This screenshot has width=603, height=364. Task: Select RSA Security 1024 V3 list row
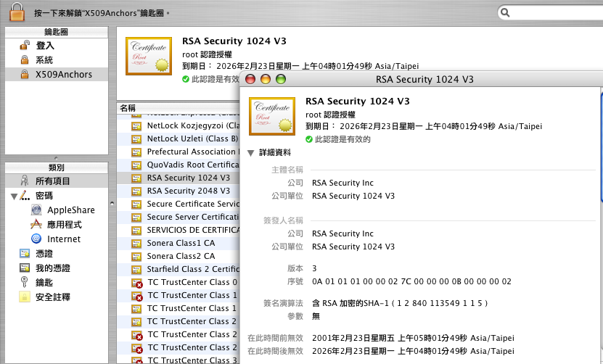pos(179,178)
